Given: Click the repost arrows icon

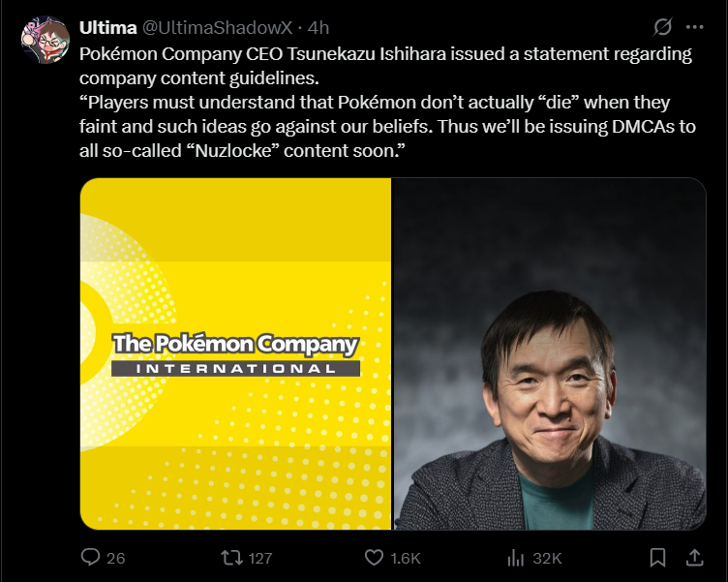Looking at the screenshot, I should pyautogui.click(x=231, y=558).
